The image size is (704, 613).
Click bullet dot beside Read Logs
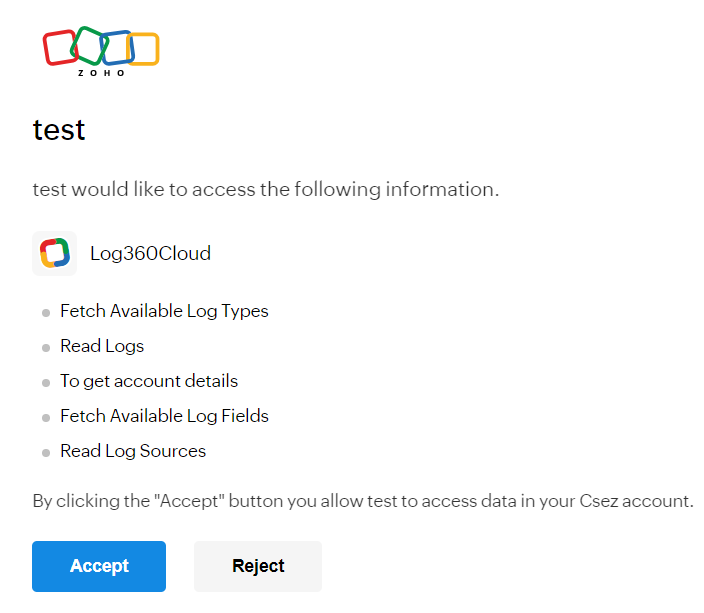coord(46,348)
